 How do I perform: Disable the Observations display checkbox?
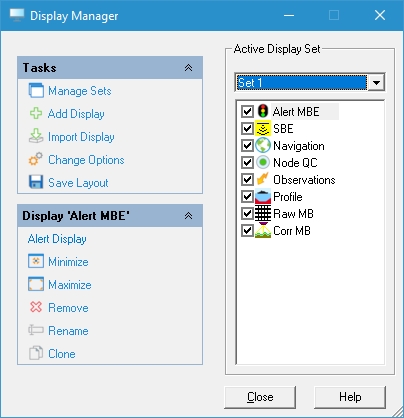click(x=247, y=179)
